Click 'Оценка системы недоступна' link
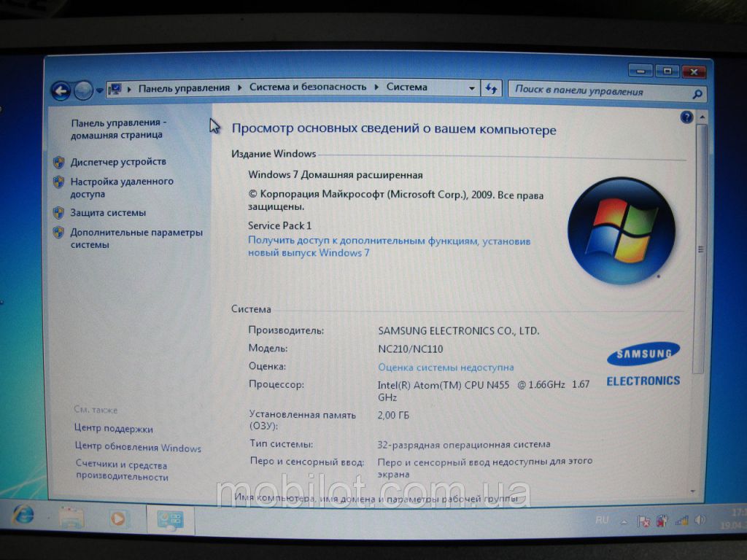 point(446,367)
